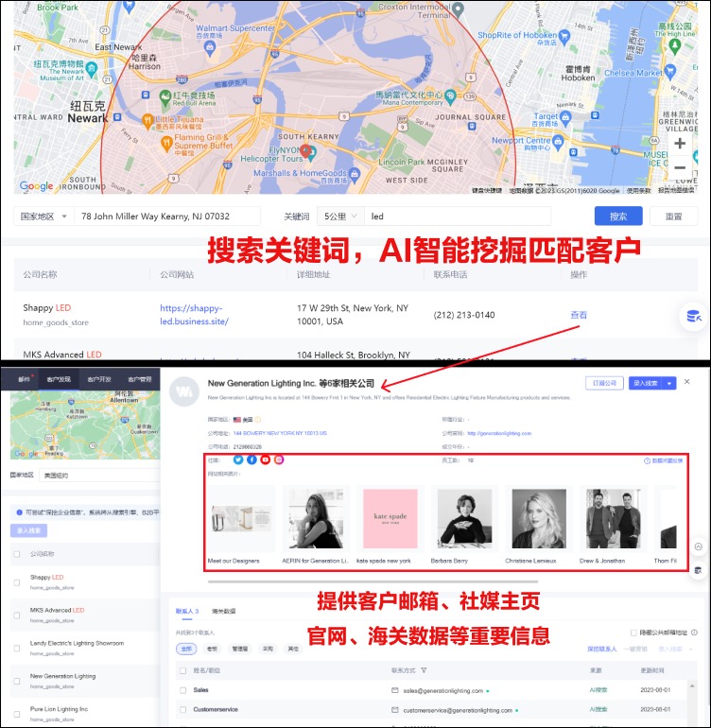Tick the Lendy Electric's Lighting Showroom checkbox

17,649
